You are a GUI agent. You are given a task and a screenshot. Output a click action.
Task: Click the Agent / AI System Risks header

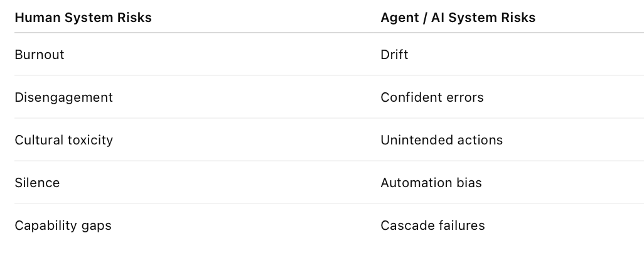[x=458, y=18]
